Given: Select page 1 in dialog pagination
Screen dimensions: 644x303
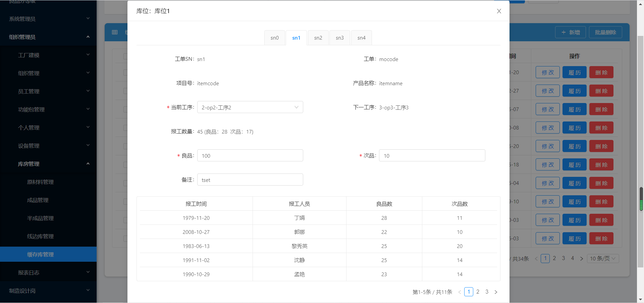Looking at the screenshot, I should tap(469, 292).
